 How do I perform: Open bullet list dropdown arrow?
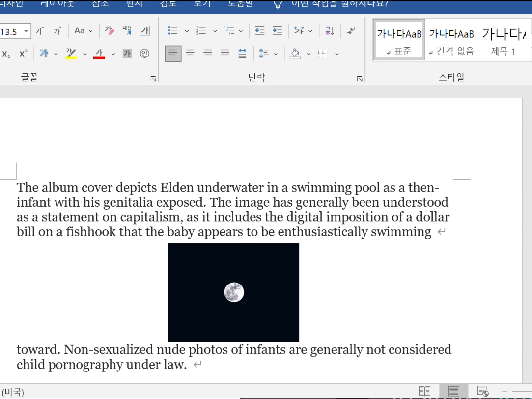pos(187,31)
